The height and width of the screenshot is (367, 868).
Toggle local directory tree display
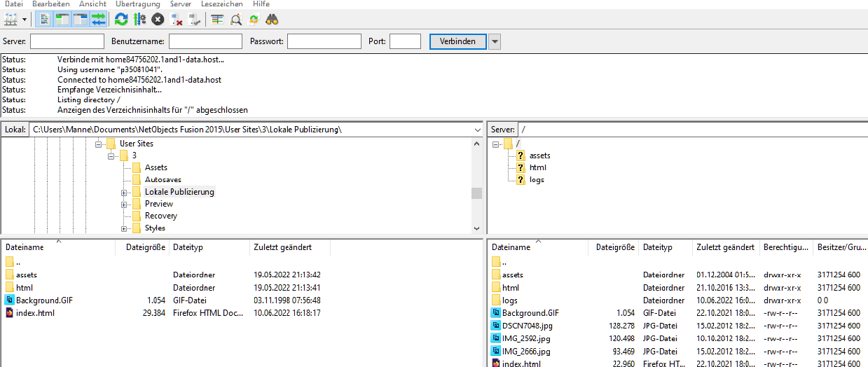click(62, 19)
